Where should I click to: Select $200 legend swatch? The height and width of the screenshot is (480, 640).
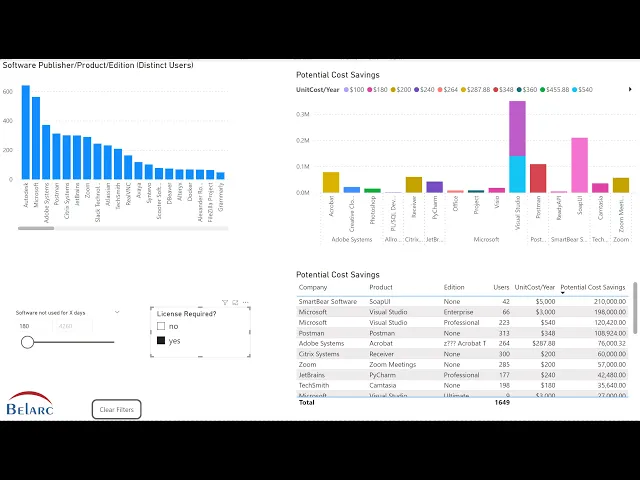[393, 90]
